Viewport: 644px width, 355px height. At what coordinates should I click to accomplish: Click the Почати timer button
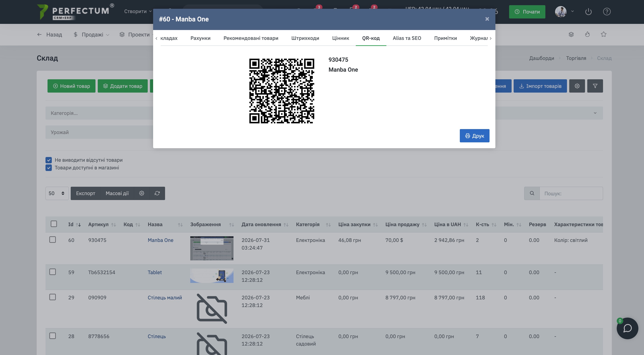pos(527,12)
